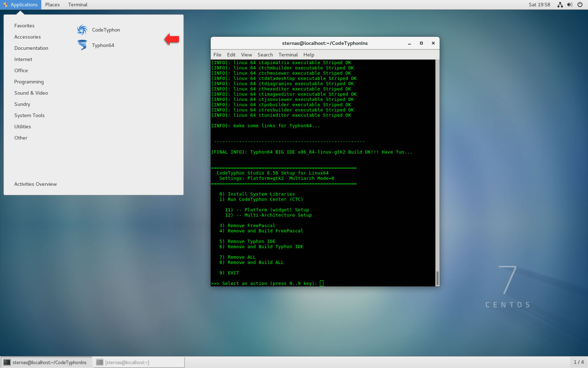Click the text '7) Remove ALL'
This screenshot has width=588, height=368.
[237, 257]
